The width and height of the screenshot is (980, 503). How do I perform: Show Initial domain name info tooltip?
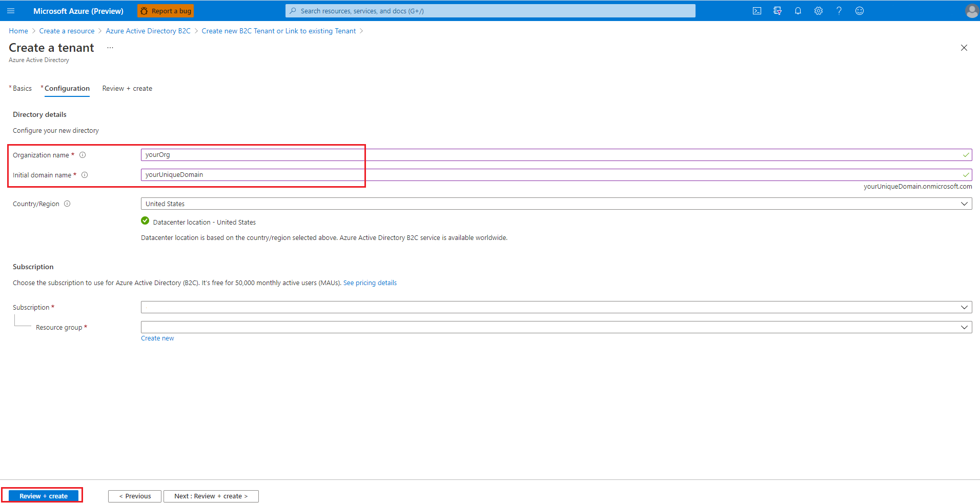[x=85, y=175]
